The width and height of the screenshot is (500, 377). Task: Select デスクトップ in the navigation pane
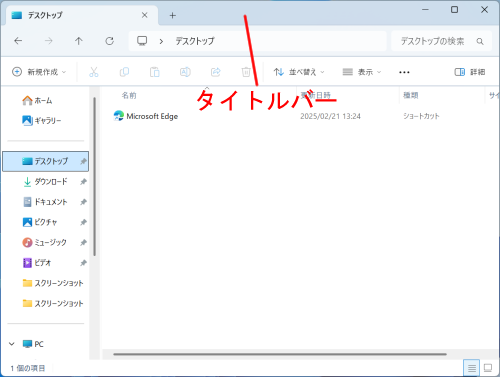coord(46,161)
